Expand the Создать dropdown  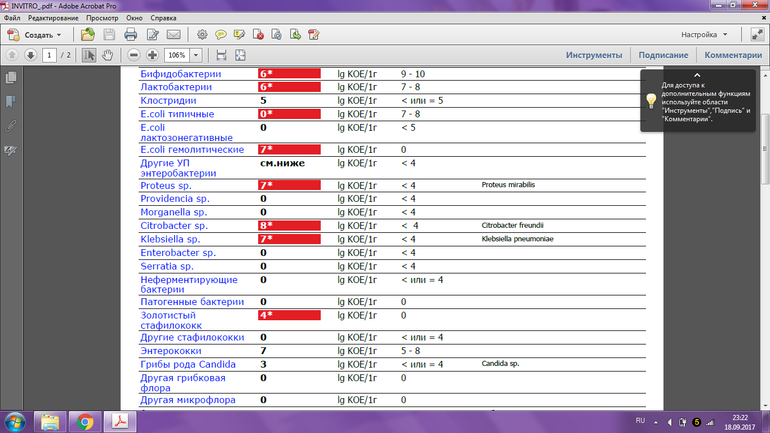[58, 34]
